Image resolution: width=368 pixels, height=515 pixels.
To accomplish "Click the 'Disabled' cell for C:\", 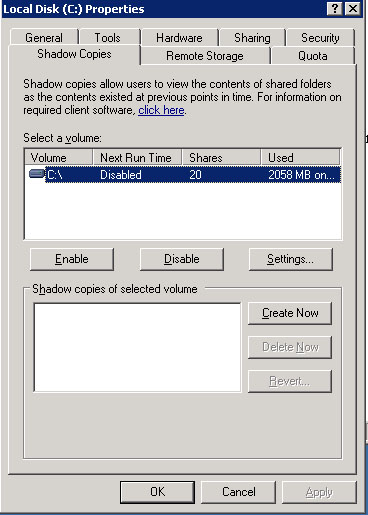I will point(121,175).
